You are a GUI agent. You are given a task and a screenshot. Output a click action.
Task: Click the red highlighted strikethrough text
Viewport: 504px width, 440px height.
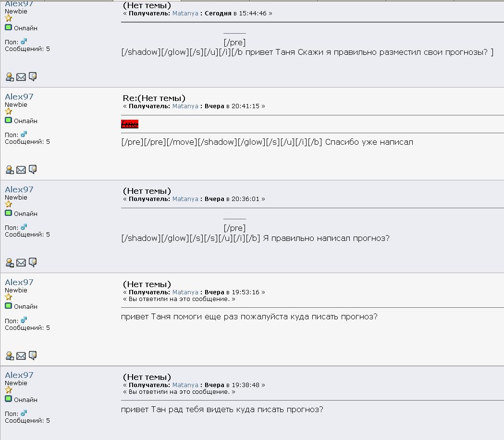coord(130,124)
